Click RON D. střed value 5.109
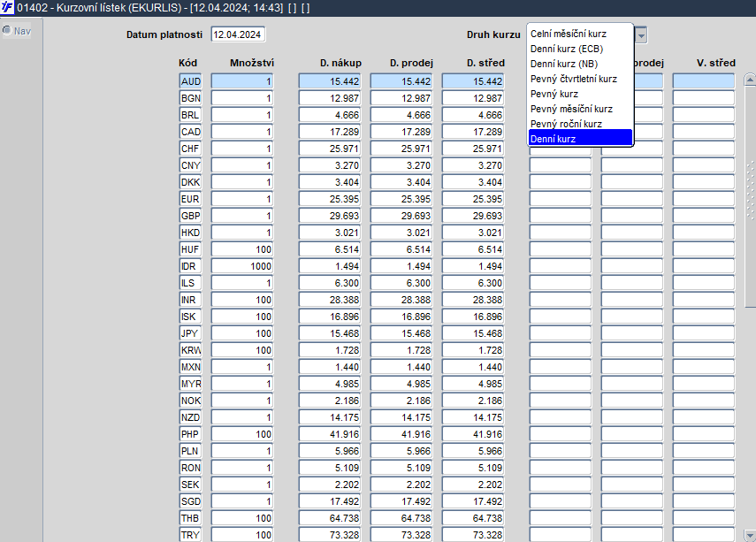The image size is (756, 542). (x=472, y=468)
